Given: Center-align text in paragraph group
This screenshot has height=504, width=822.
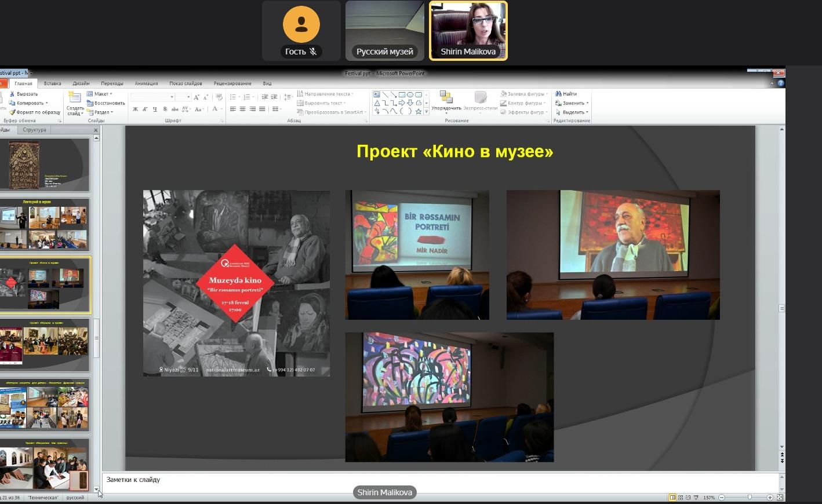Looking at the screenshot, I should [x=243, y=109].
